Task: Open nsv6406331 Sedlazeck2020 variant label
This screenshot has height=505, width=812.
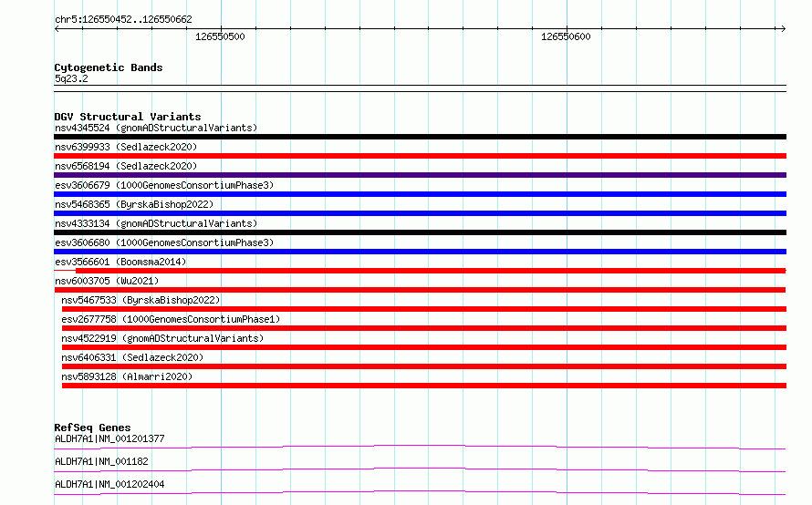Action: (132, 357)
